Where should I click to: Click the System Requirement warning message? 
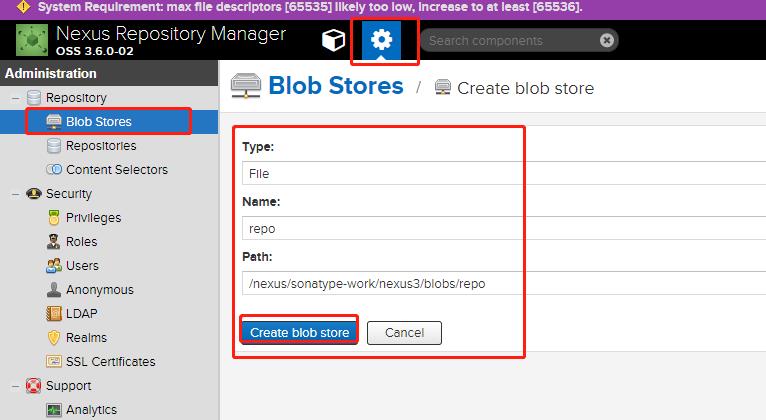tap(310, 7)
